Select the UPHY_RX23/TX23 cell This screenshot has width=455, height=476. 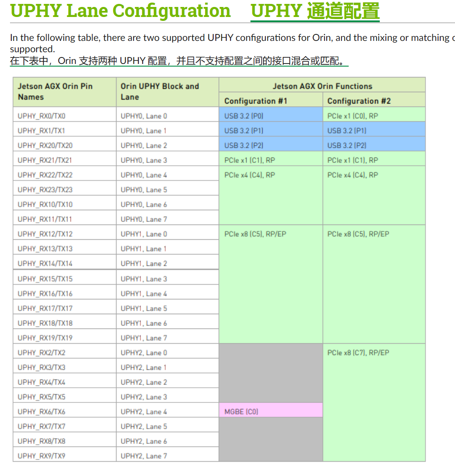[65, 188]
